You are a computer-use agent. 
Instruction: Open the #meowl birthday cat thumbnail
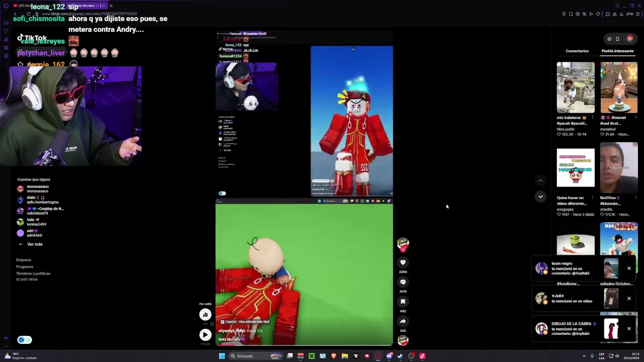tap(619, 87)
